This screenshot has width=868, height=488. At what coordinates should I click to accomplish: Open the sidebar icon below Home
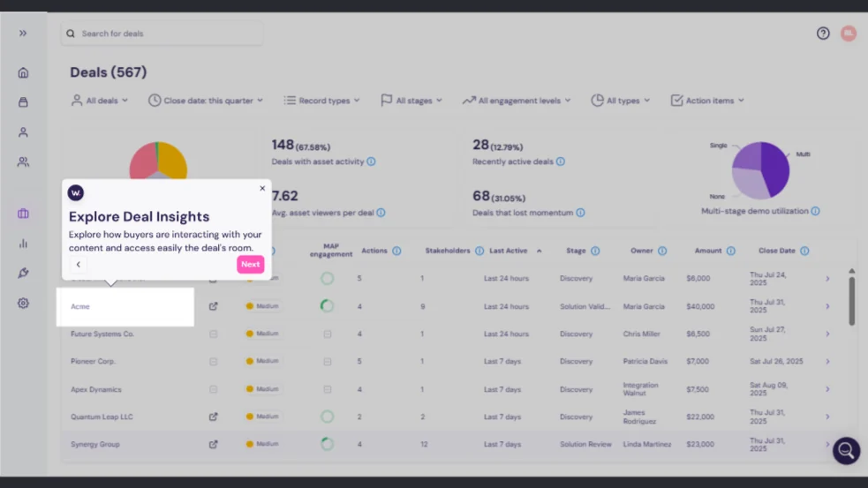tap(23, 102)
